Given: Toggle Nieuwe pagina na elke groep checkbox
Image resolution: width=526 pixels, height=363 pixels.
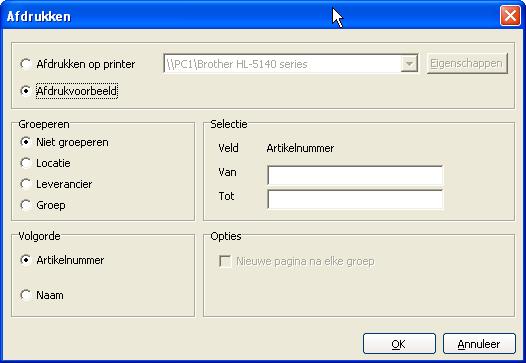Looking at the screenshot, I should click(x=225, y=261).
